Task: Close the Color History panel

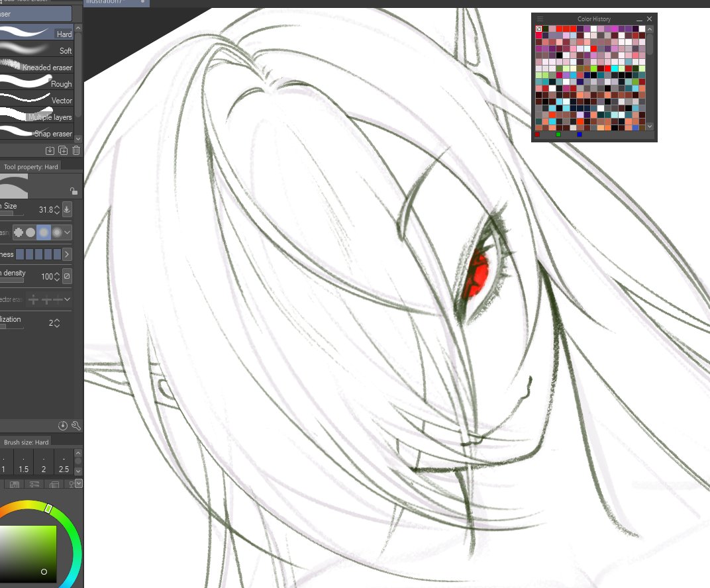Action: pos(649,19)
